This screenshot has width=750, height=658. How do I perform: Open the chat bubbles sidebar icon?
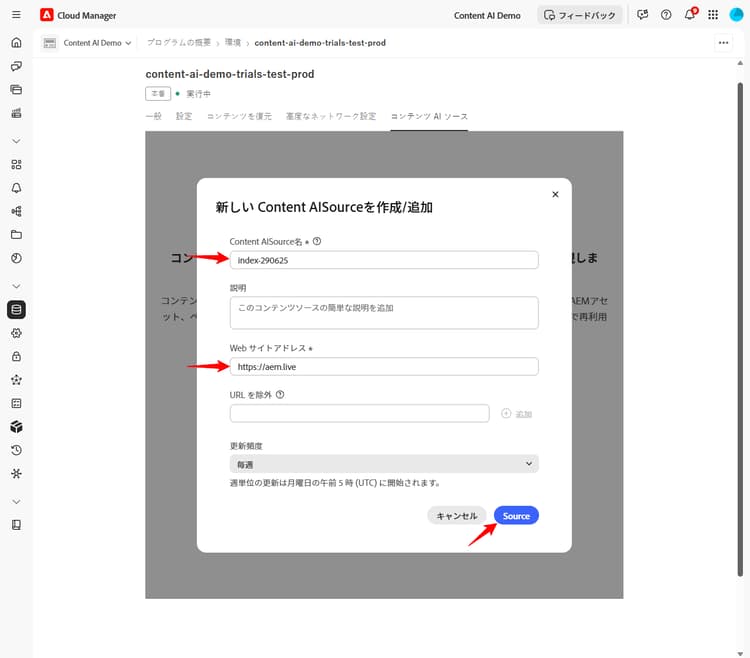tap(16, 66)
